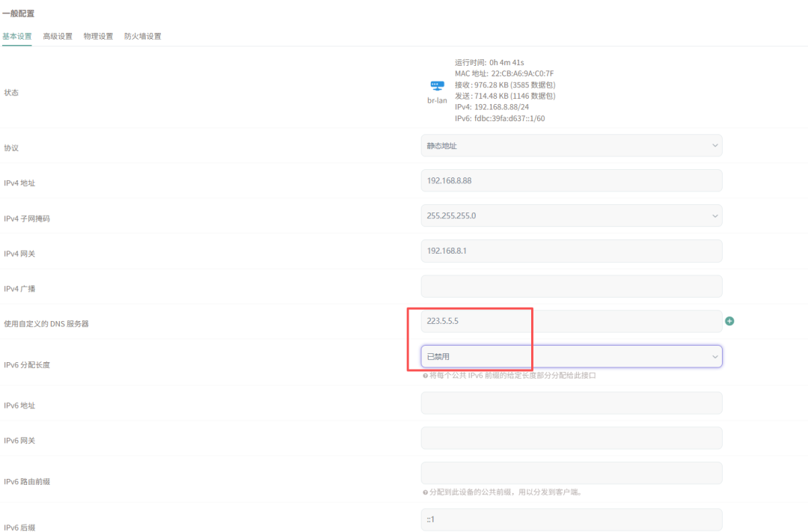The height and width of the screenshot is (532, 808).
Task: Expand the IPv4 子网掩码 dropdown
Action: (571, 215)
